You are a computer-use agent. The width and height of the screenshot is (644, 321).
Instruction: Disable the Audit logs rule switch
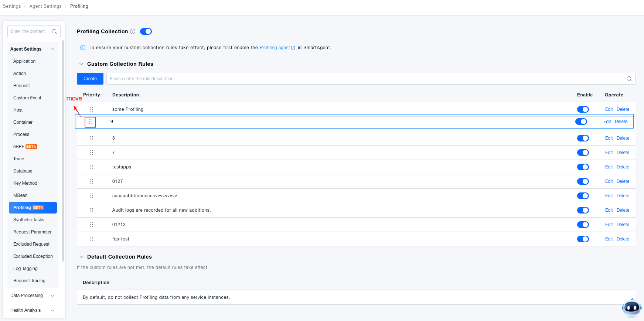pos(583,210)
